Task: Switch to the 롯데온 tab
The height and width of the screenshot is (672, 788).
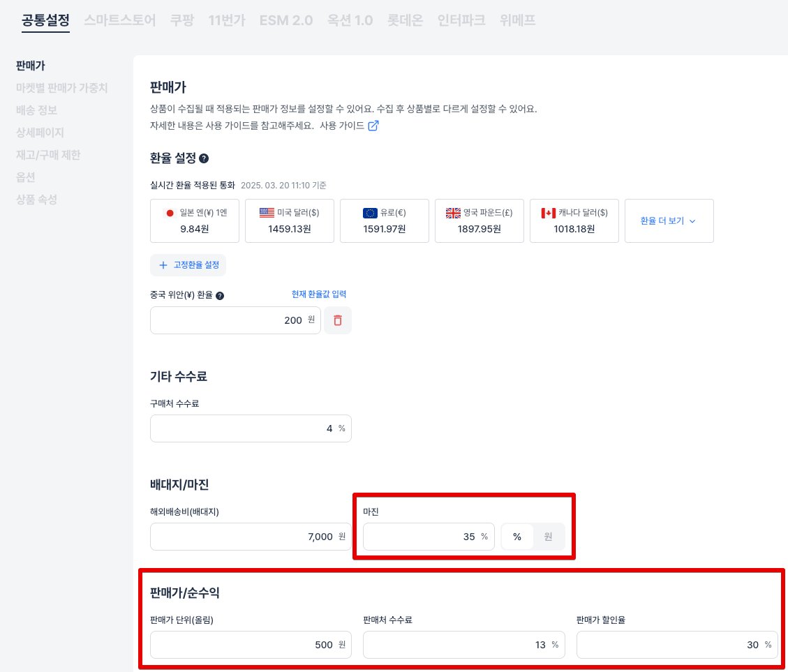Action: tap(405, 21)
